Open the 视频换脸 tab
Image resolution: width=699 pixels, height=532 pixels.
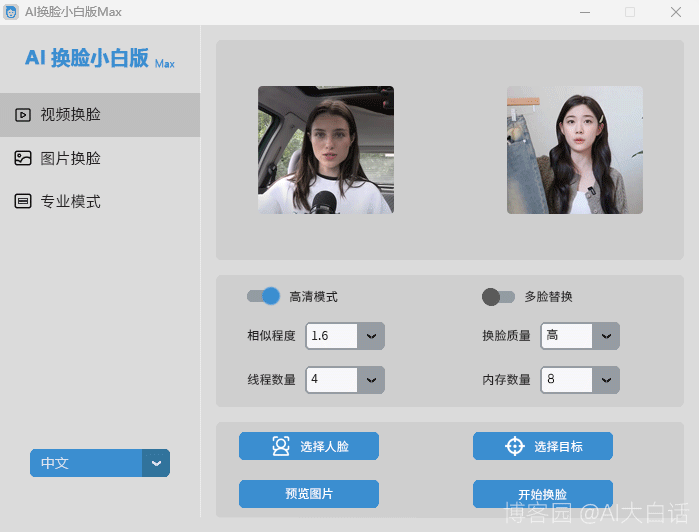pyautogui.click(x=100, y=115)
